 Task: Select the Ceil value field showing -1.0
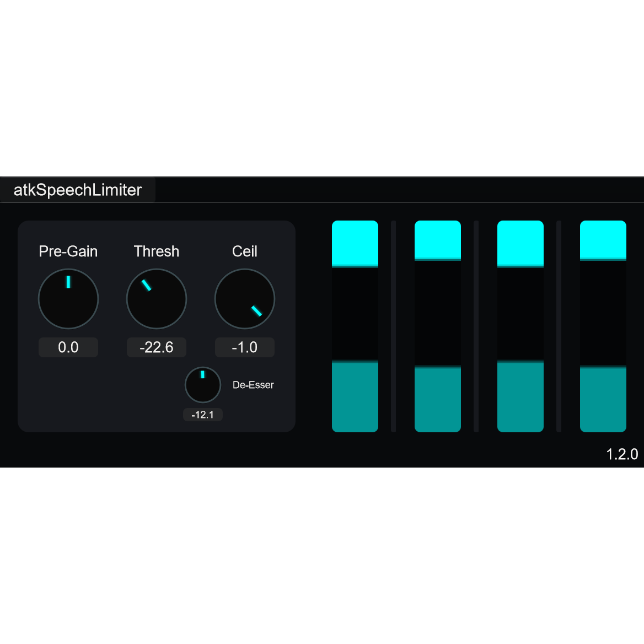pos(245,347)
